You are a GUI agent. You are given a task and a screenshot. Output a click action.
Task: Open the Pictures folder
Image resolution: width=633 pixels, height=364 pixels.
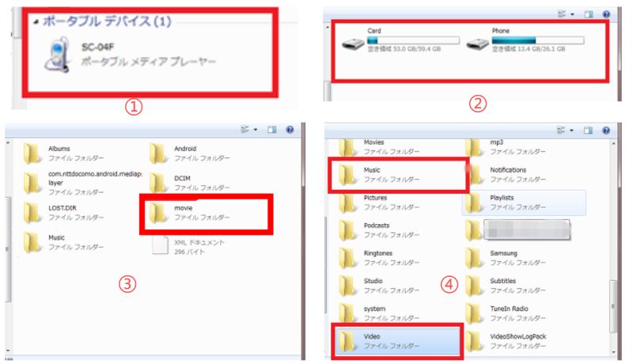(380, 203)
